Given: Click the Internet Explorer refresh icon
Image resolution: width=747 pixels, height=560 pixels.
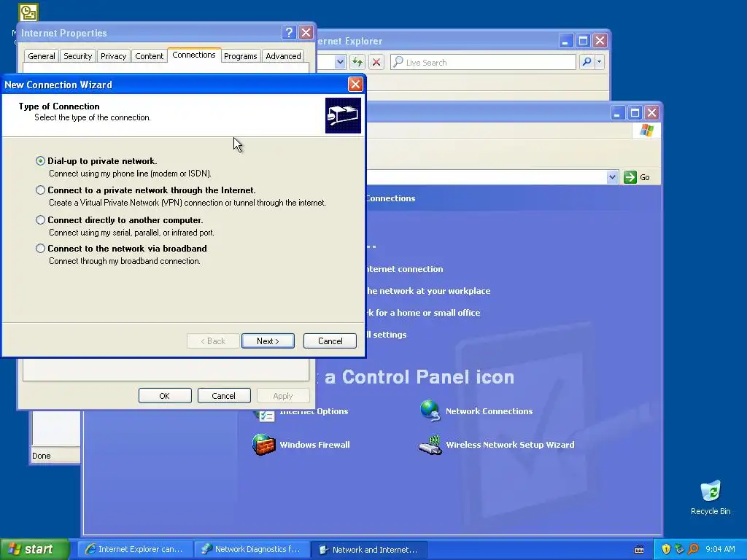Looking at the screenshot, I should click(357, 62).
